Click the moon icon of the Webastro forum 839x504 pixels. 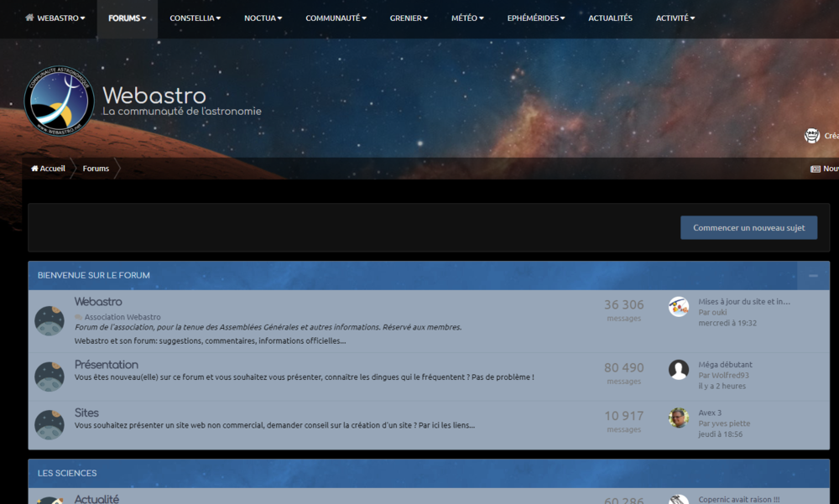pyautogui.click(x=50, y=321)
